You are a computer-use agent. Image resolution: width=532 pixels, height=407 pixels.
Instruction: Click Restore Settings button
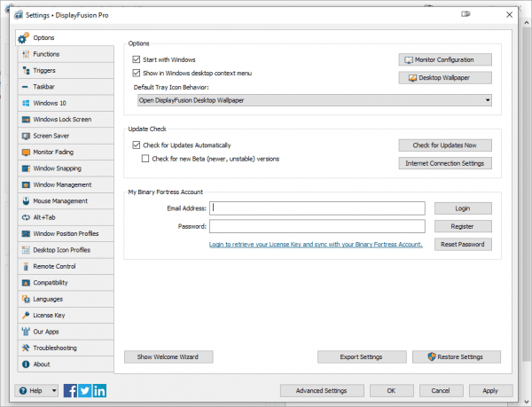[457, 356]
